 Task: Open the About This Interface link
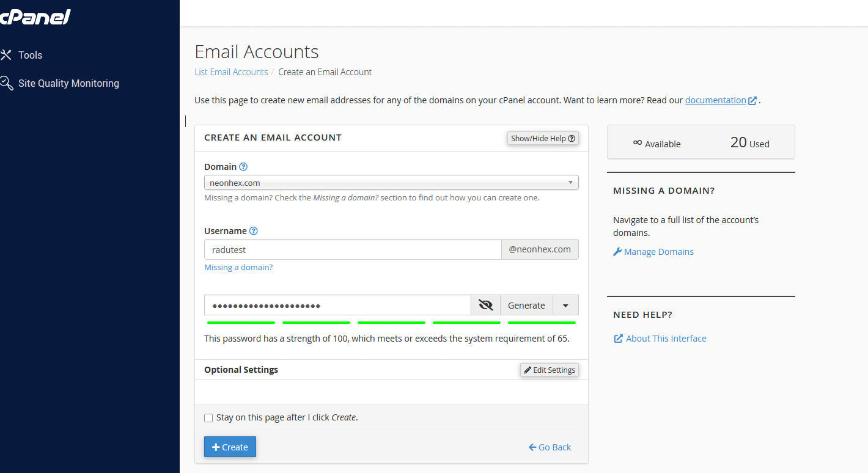666,339
